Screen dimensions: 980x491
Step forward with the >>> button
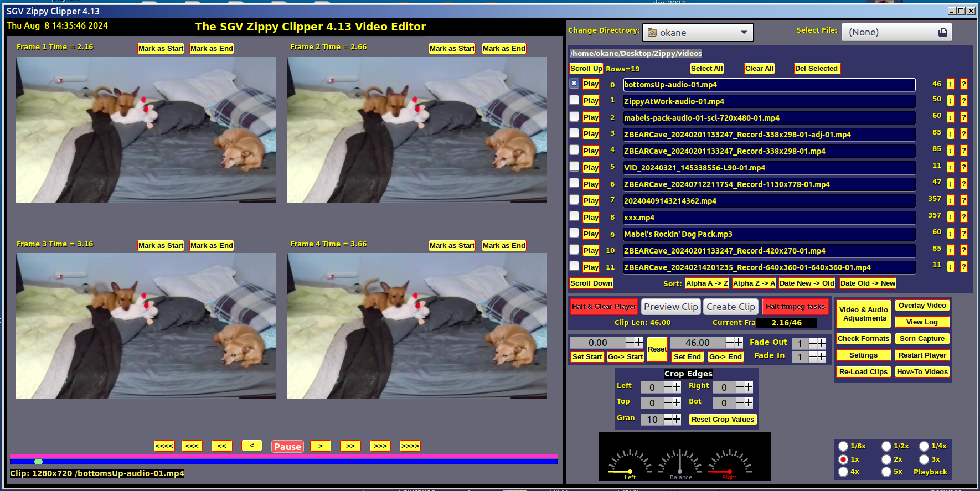380,446
